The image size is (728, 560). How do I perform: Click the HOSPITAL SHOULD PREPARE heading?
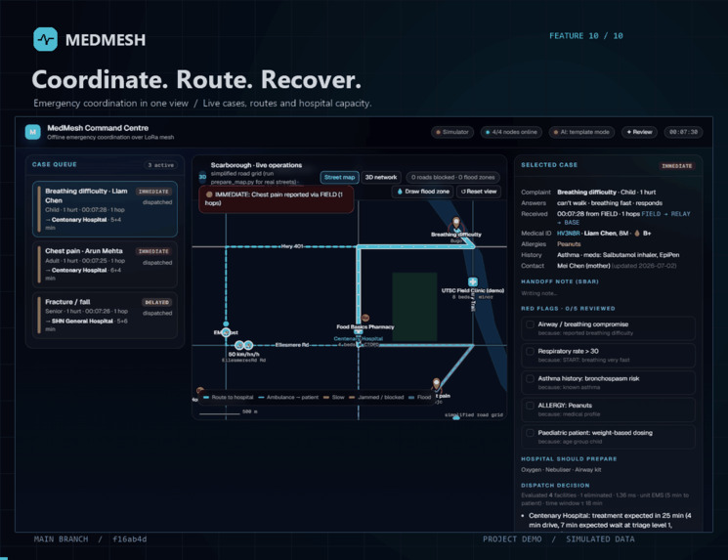pos(569,458)
